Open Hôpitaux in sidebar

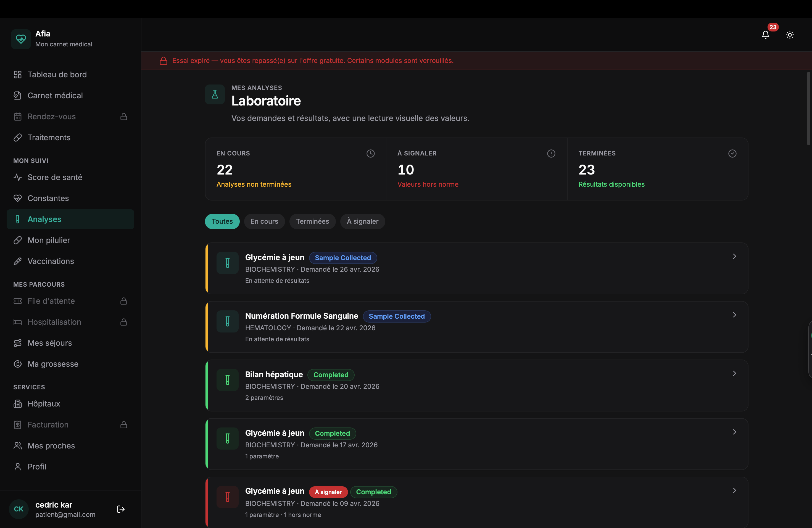coord(70,404)
